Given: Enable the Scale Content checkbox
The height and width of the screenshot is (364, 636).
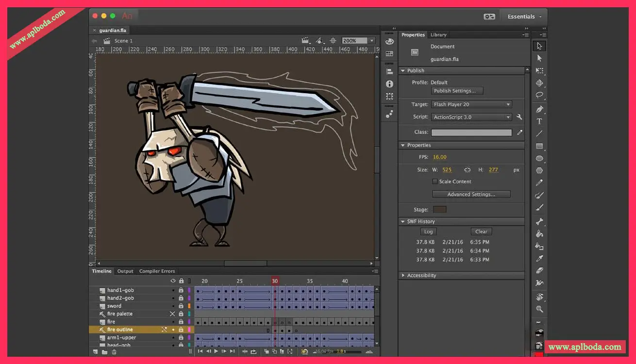Looking at the screenshot, I should tap(435, 182).
